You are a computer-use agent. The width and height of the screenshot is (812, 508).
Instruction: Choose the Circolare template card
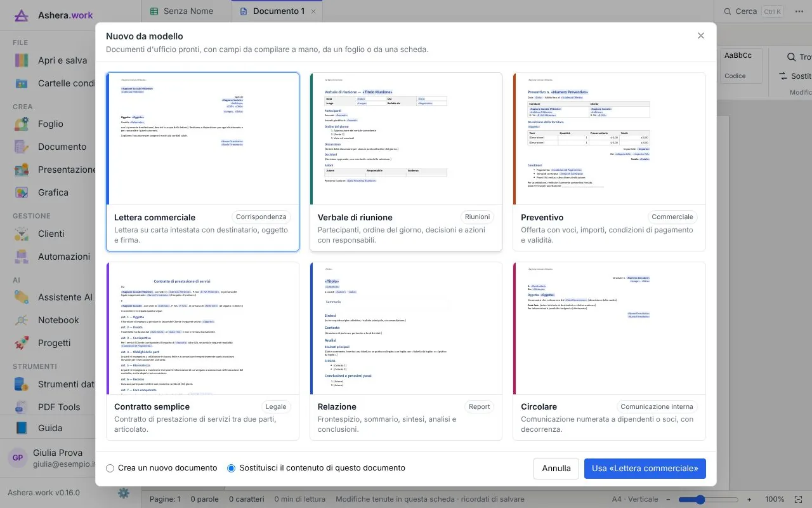(x=609, y=351)
